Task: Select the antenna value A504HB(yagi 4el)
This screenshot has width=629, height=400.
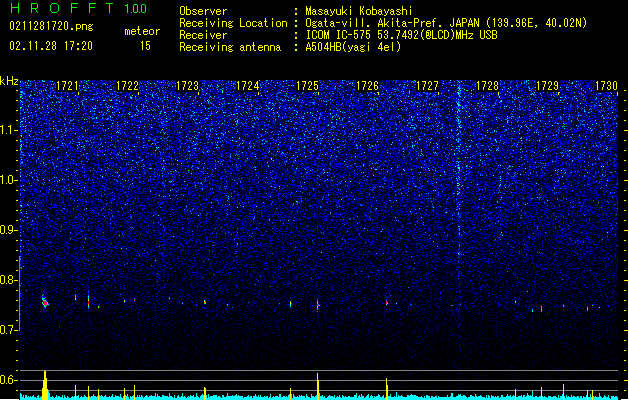Action: click(x=353, y=47)
